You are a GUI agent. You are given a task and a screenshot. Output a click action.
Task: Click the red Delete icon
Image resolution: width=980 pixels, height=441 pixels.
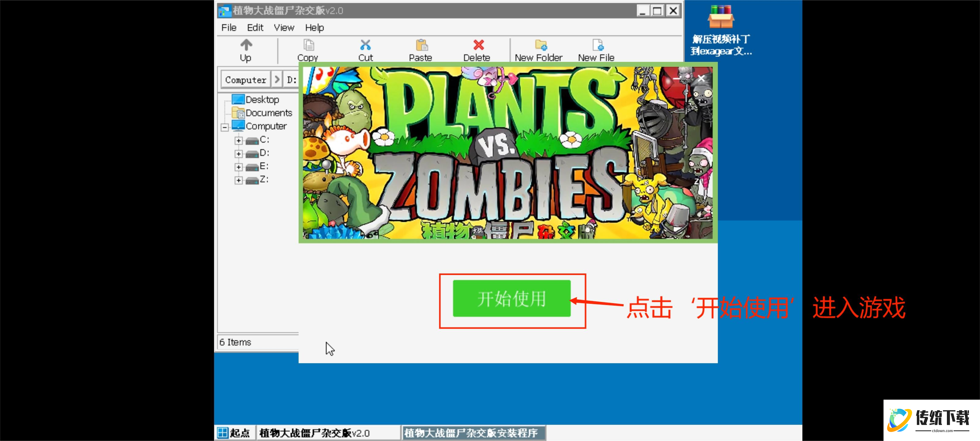pyautogui.click(x=478, y=45)
